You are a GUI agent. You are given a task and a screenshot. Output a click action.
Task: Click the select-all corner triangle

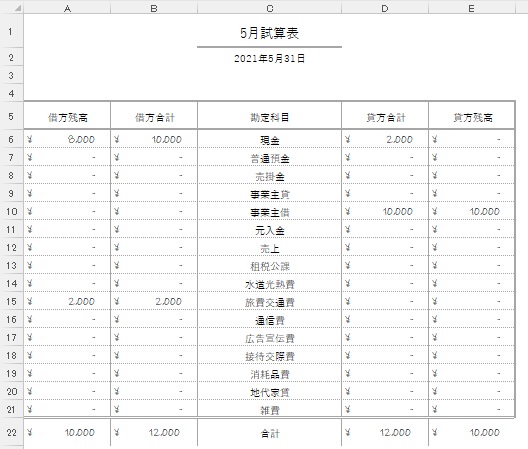pos(18,8)
